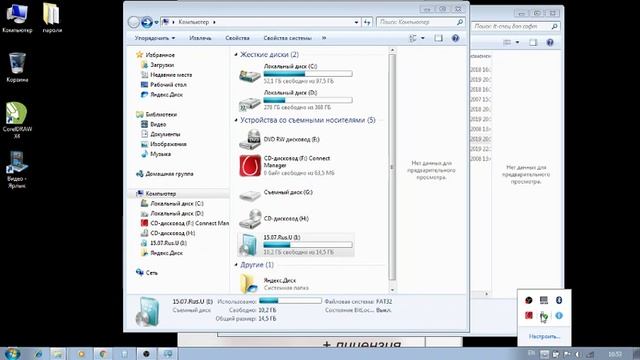Click the drive D: capacity bar
This screenshot has height=360, width=640.
pyautogui.click(x=308, y=100)
